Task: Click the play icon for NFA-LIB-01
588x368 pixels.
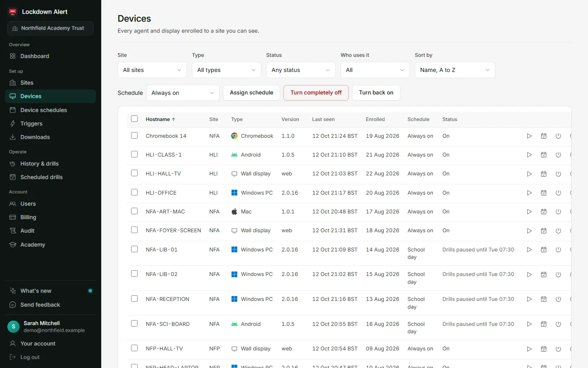Action: (529, 250)
